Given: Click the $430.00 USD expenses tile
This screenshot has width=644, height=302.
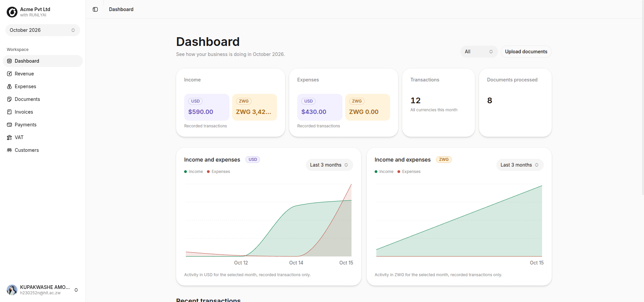Looking at the screenshot, I should 320,107.
